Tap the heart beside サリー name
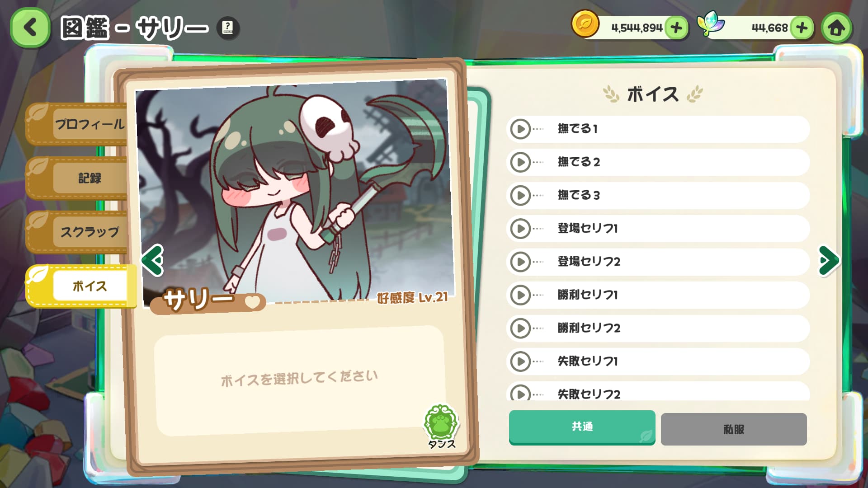868x488 pixels. pyautogui.click(x=252, y=302)
